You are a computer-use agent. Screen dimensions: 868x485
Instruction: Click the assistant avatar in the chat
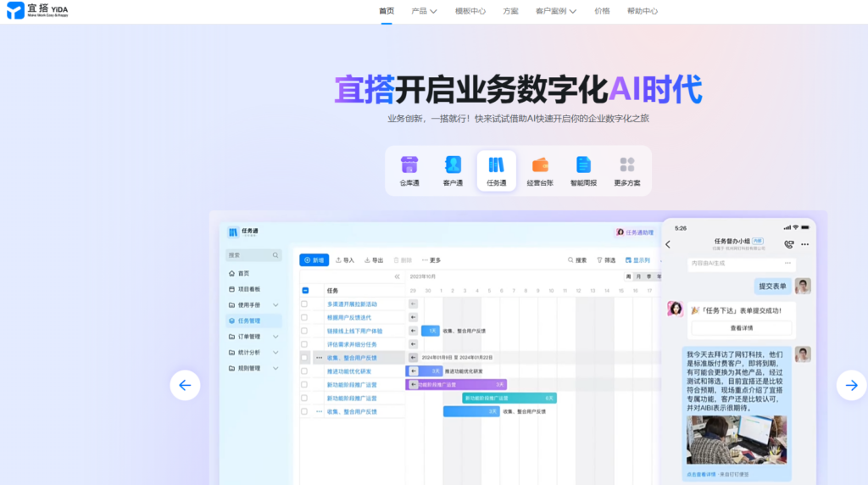coord(676,309)
